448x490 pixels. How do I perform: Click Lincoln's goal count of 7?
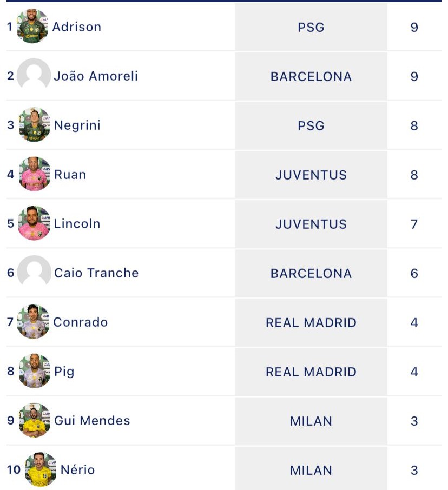click(414, 224)
